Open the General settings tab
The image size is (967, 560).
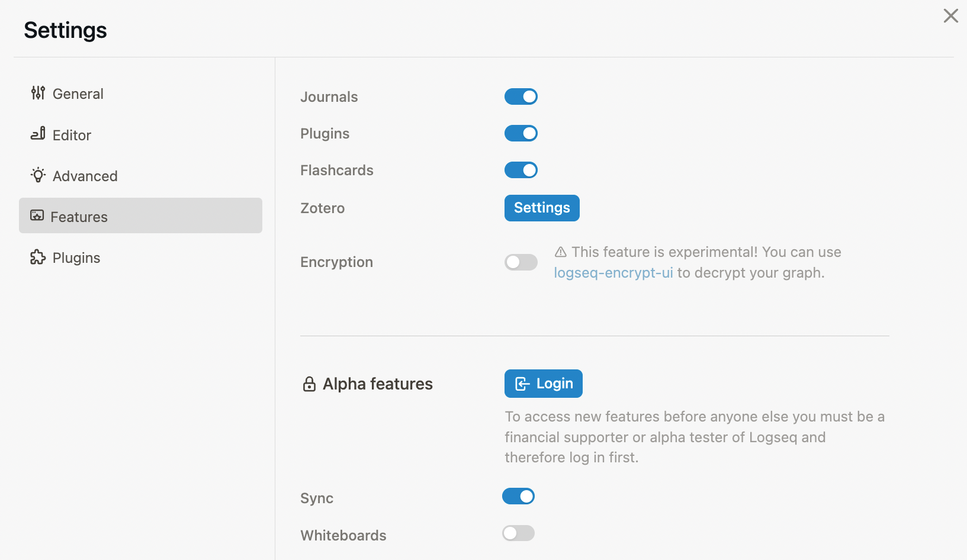(140, 94)
